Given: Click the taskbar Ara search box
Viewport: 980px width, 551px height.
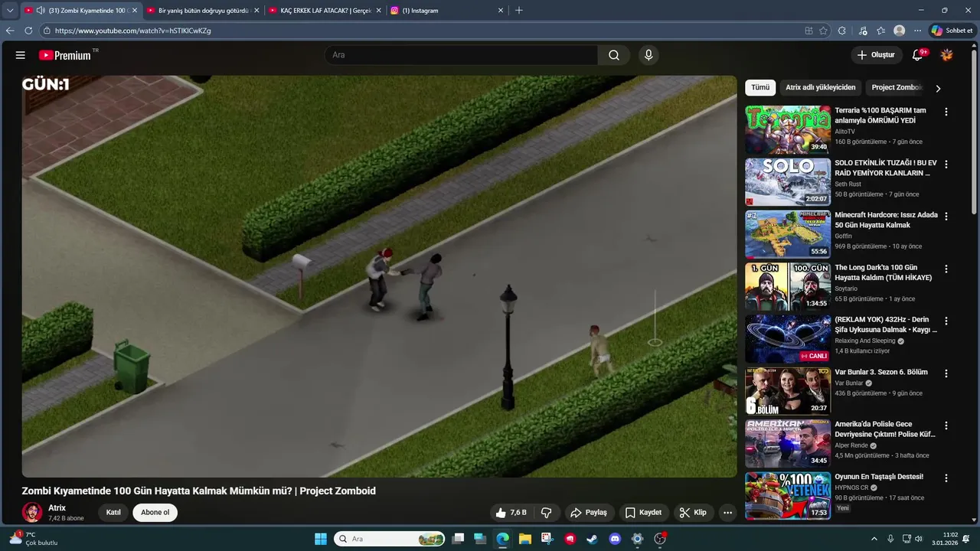Looking at the screenshot, I should point(390,539).
